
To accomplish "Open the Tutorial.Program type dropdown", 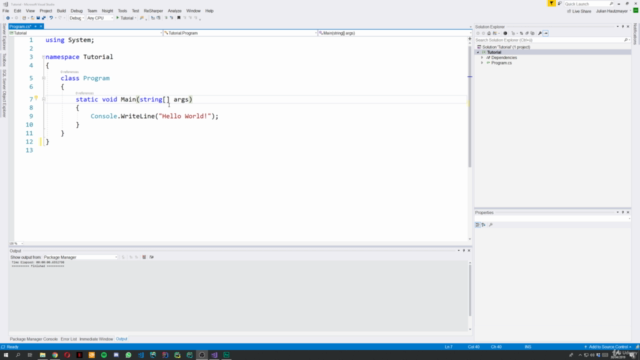I will coord(240,33).
